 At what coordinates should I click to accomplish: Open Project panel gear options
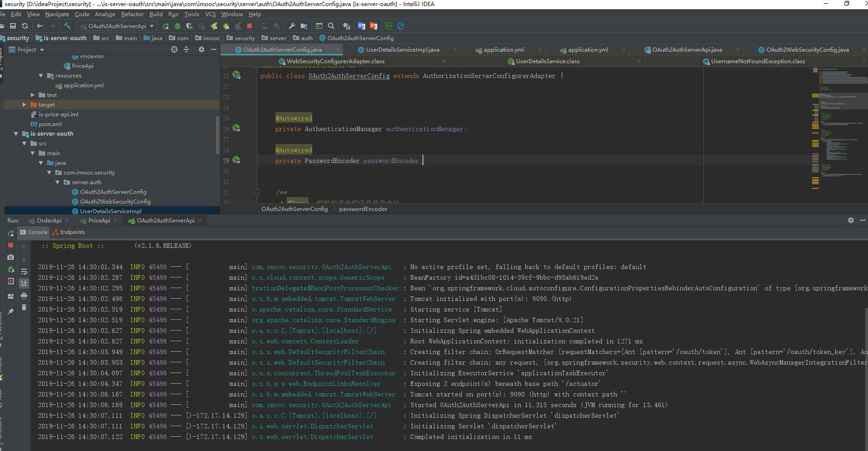coord(202,49)
